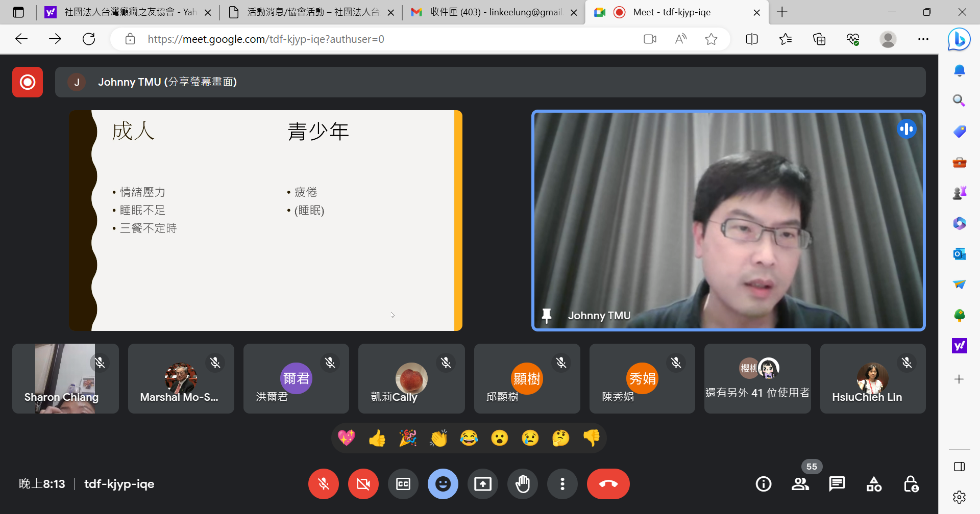The width and height of the screenshot is (980, 514).
Task: Toggle the emoji reactions bar
Action: tap(443, 484)
